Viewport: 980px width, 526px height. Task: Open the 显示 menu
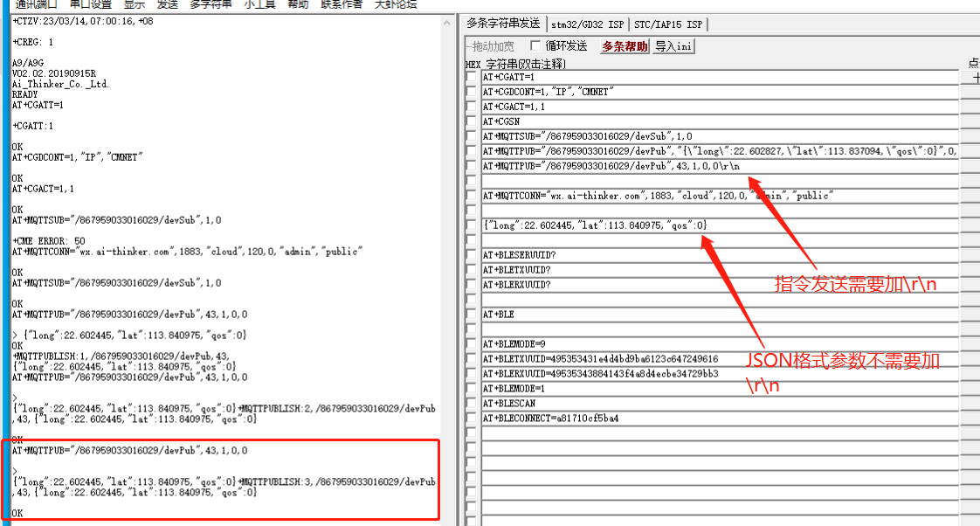135,4
